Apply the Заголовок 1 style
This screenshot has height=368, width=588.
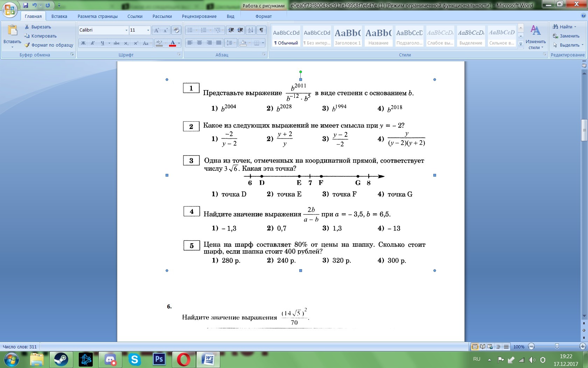[348, 36]
